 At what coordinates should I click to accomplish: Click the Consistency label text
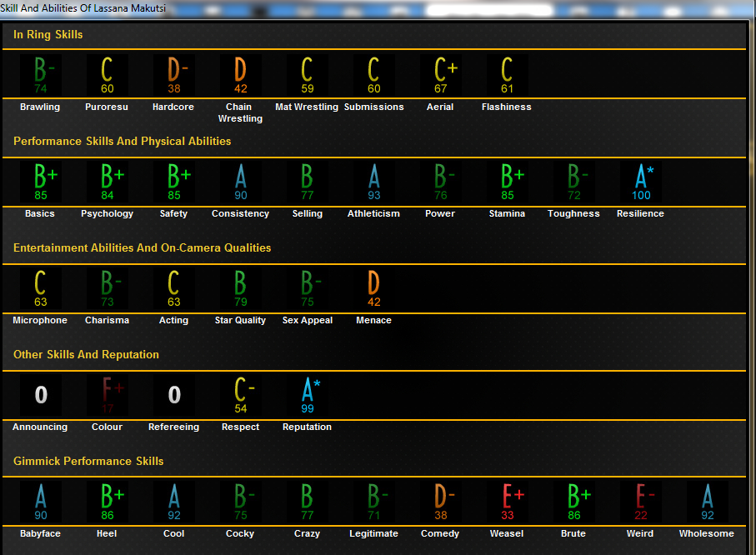[x=240, y=213]
